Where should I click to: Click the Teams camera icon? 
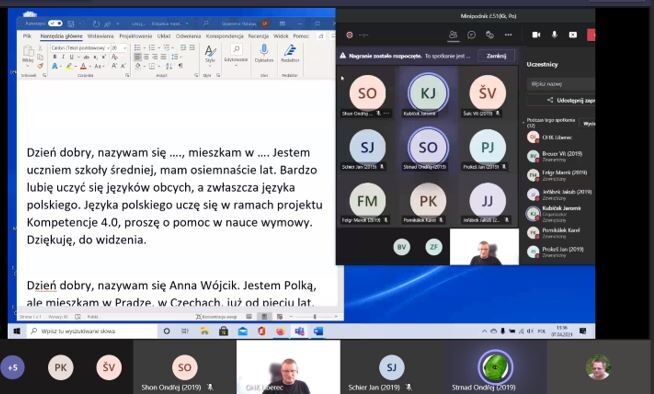coord(536,35)
